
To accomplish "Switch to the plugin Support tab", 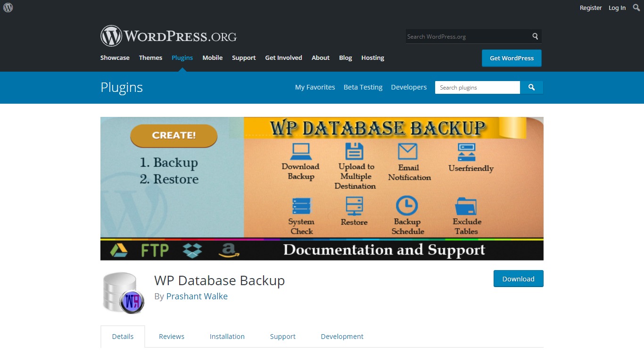I will point(283,337).
